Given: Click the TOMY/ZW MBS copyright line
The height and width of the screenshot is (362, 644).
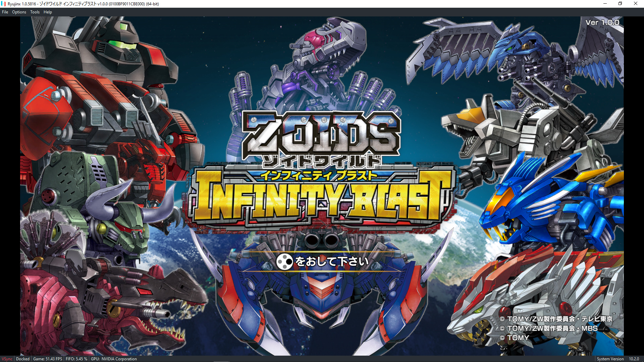Looking at the screenshot, I should 549,328.
